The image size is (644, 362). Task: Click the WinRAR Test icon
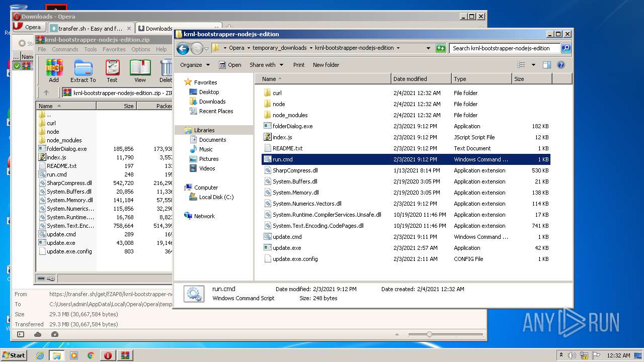pyautogui.click(x=112, y=70)
